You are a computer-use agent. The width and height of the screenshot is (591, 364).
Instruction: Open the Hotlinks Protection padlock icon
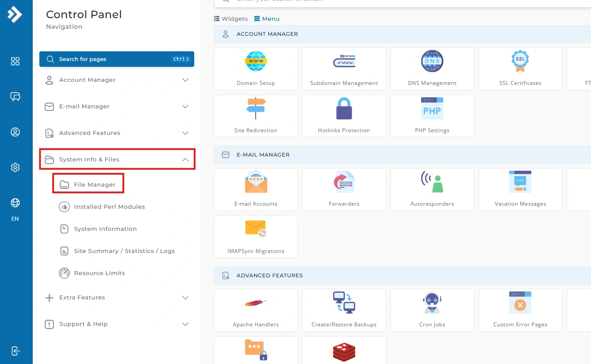[x=344, y=108]
